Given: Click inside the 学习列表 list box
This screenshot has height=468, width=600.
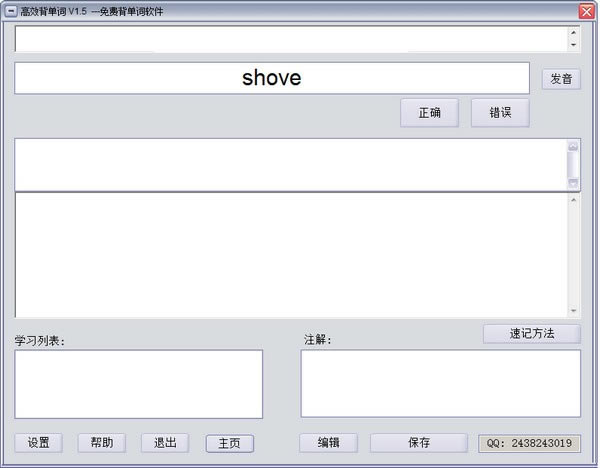Looking at the screenshot, I should click(x=138, y=384).
